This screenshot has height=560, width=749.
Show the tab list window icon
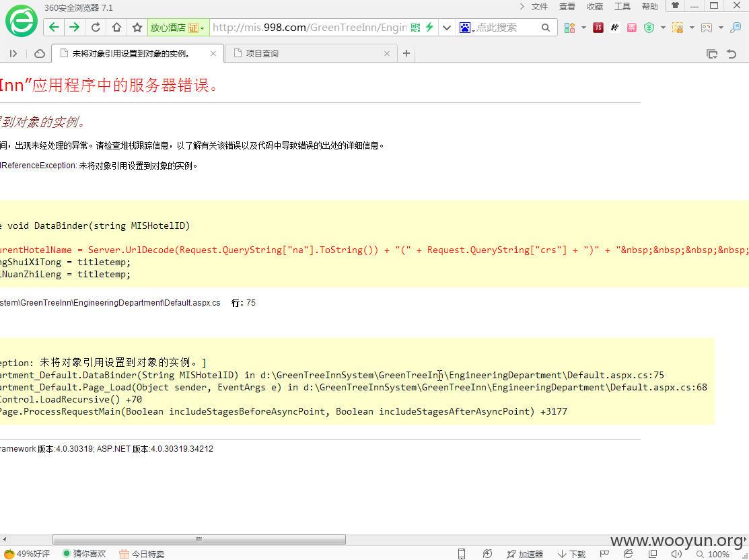click(x=712, y=54)
